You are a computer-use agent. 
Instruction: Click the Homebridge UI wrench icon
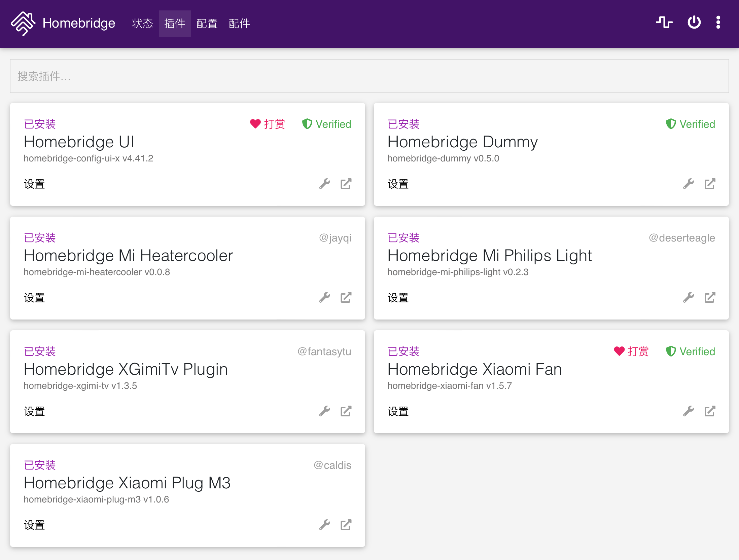[x=325, y=184]
